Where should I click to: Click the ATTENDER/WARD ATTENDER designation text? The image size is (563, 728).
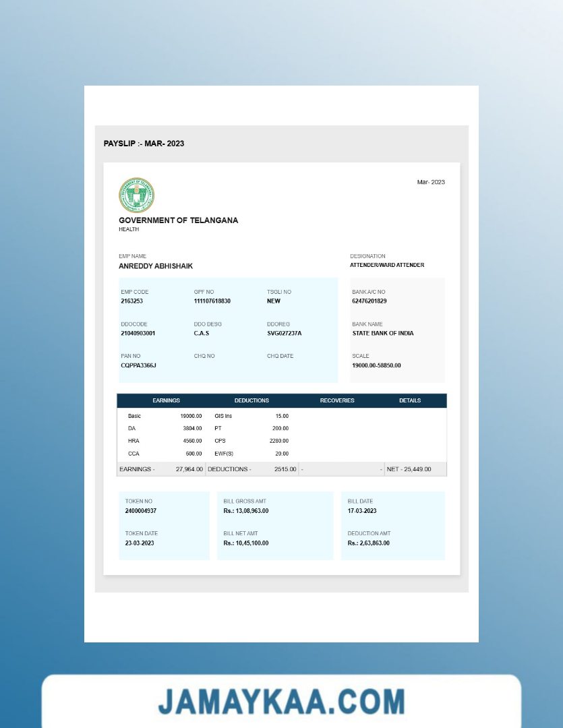tap(387, 265)
